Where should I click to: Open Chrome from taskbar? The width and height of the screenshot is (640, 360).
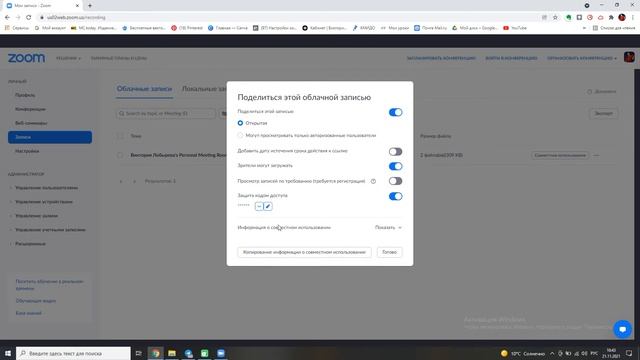(156, 353)
